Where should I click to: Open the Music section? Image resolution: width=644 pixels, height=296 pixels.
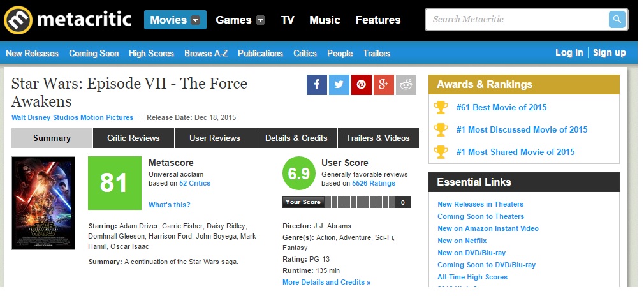pos(325,20)
